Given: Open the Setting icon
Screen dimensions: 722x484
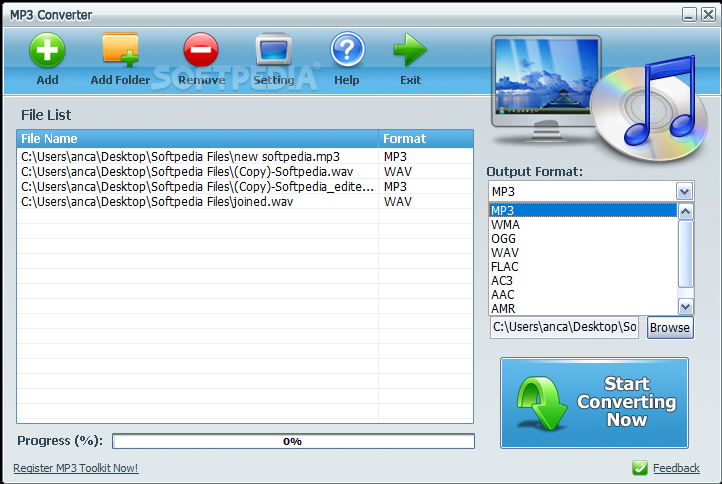Looking at the screenshot, I should [x=274, y=49].
